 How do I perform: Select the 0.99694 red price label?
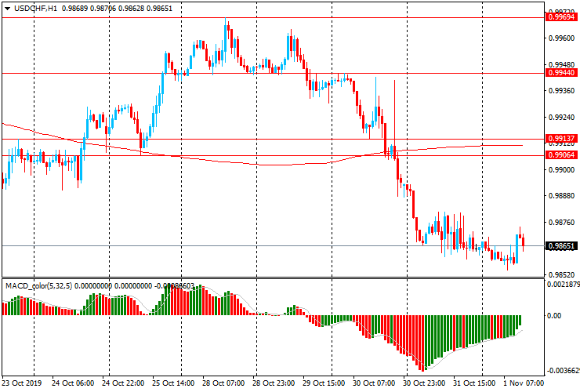561,17
